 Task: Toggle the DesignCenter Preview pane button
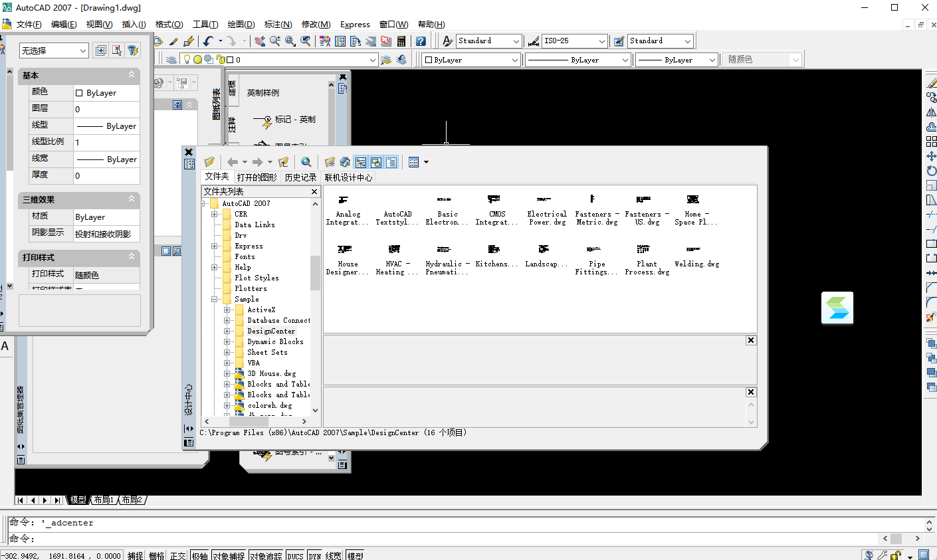[x=376, y=162]
